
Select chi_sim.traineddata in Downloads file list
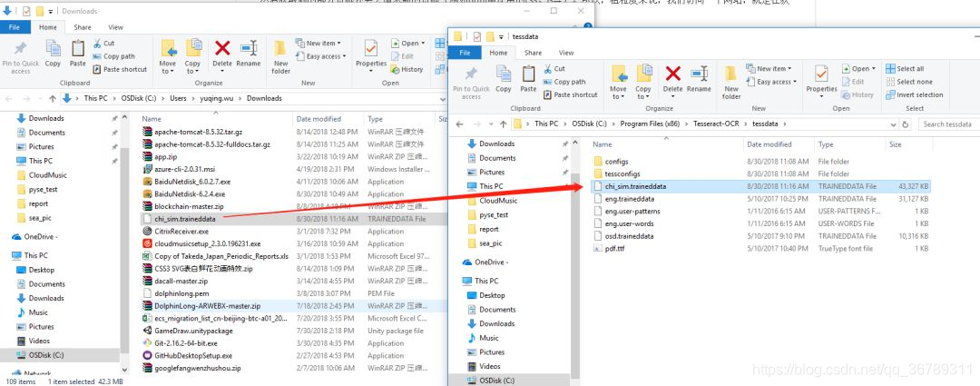[x=294, y=219]
